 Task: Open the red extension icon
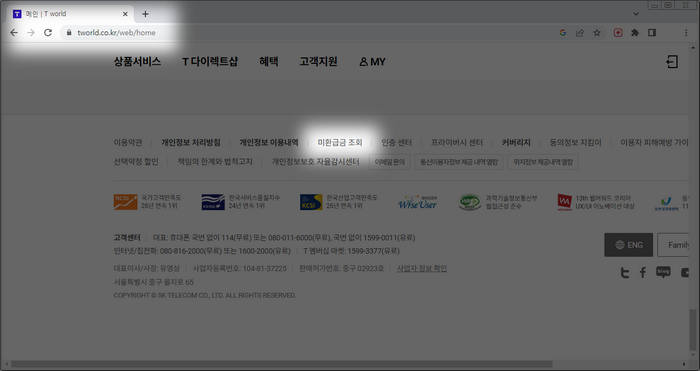point(618,33)
